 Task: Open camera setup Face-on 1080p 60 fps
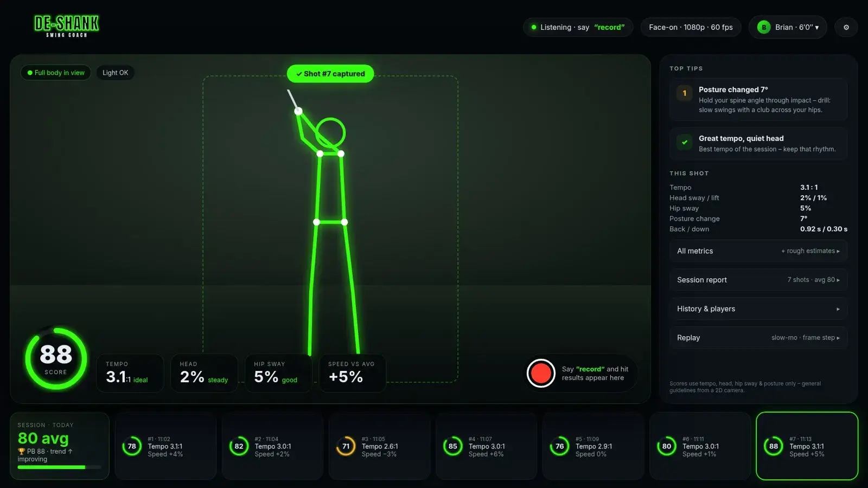coord(691,27)
